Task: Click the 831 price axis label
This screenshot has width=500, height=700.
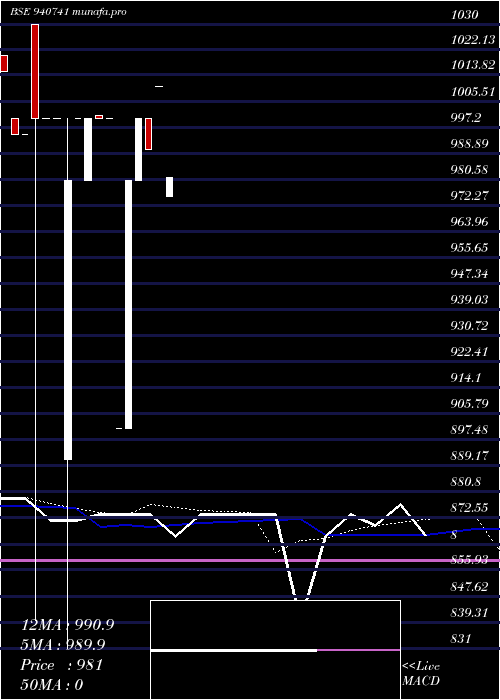Action: pos(461,638)
